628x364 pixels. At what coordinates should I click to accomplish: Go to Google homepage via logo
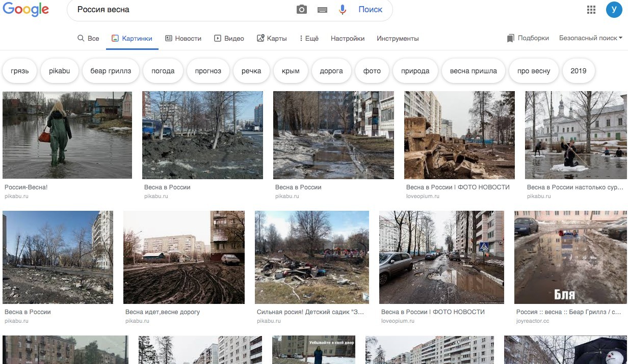click(25, 10)
